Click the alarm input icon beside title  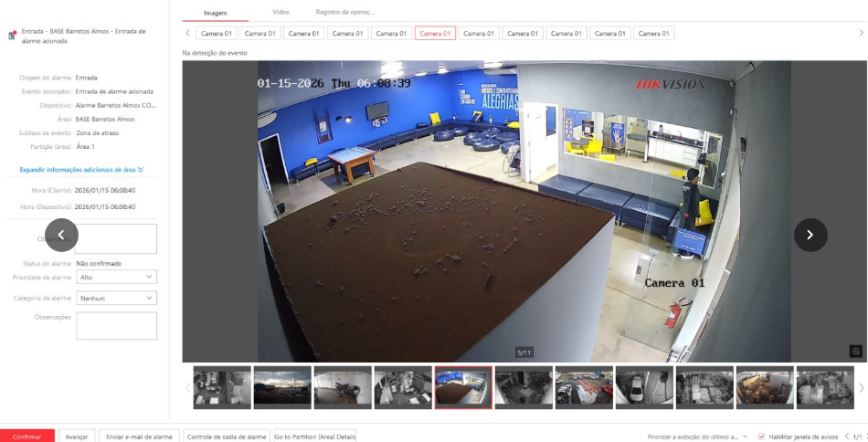(12, 36)
